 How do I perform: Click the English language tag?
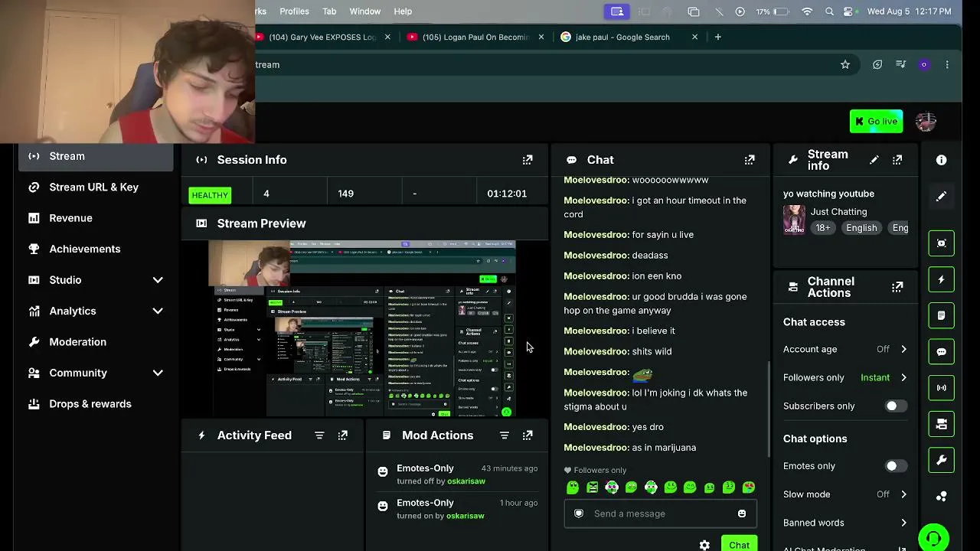[x=861, y=228]
